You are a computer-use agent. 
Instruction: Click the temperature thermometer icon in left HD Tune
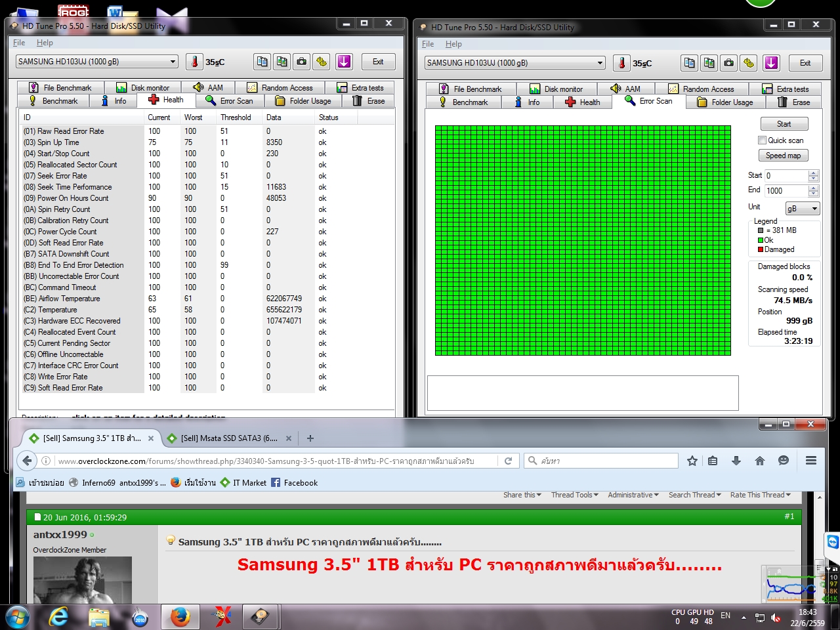tap(194, 62)
